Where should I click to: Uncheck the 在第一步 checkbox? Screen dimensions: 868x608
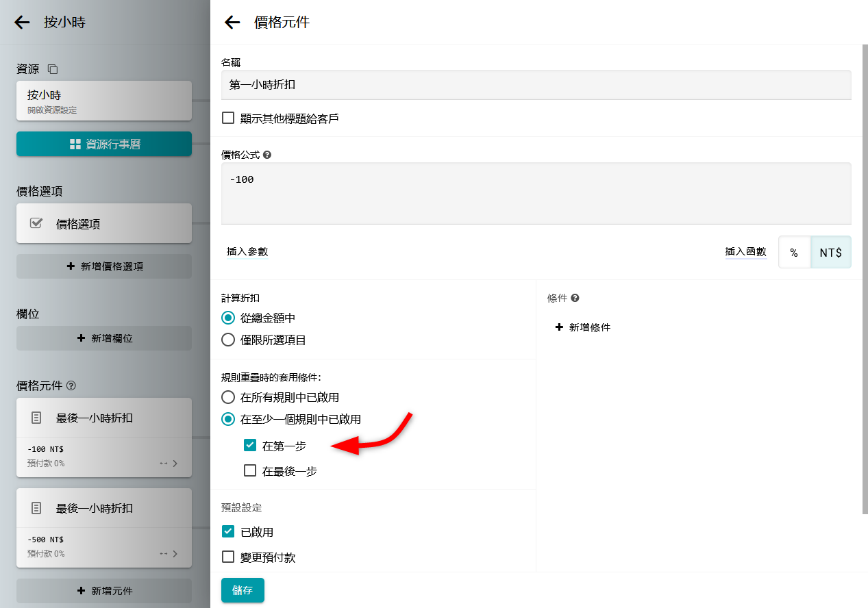(x=250, y=446)
